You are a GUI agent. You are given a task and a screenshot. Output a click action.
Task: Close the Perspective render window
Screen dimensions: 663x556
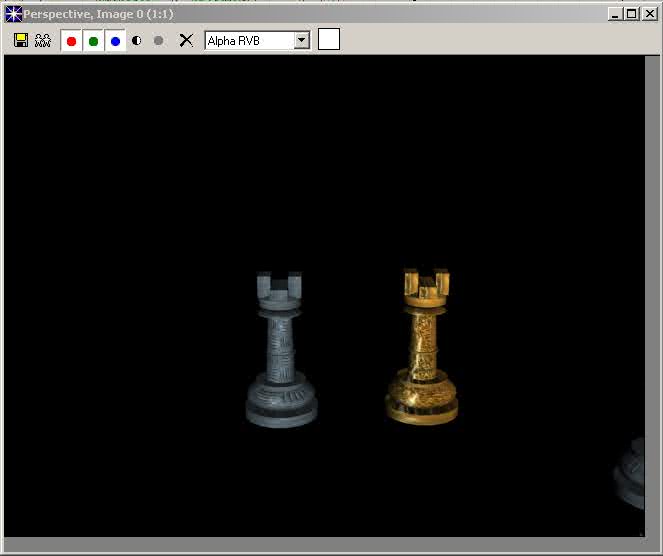tap(648, 14)
